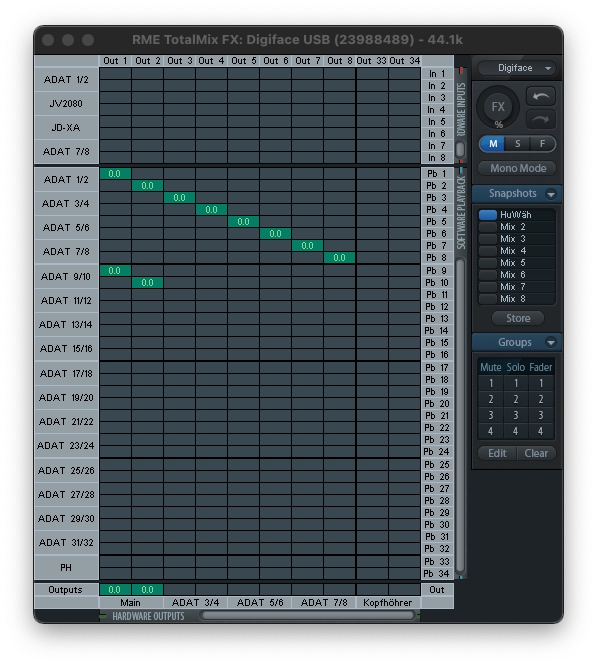597x665 pixels.
Task: Activate Fader group 4
Action: pos(541,431)
